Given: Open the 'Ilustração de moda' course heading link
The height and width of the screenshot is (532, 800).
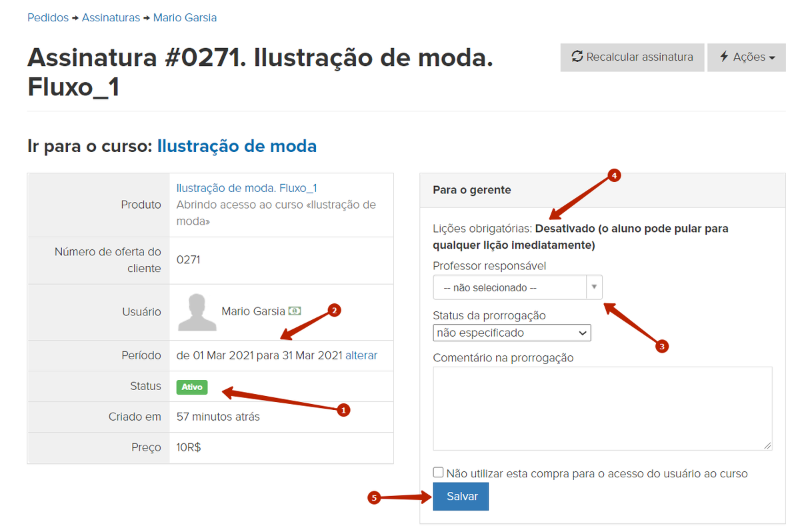Looking at the screenshot, I should point(237,146).
